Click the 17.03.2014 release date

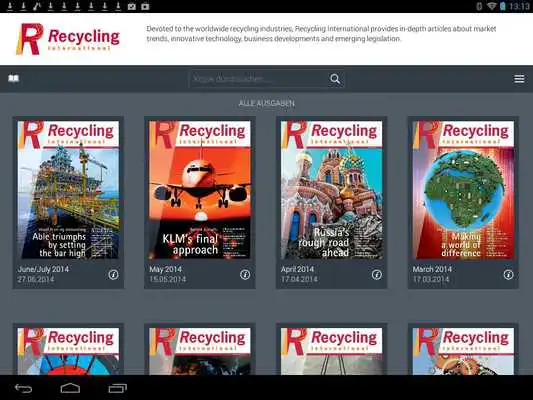[x=431, y=279]
